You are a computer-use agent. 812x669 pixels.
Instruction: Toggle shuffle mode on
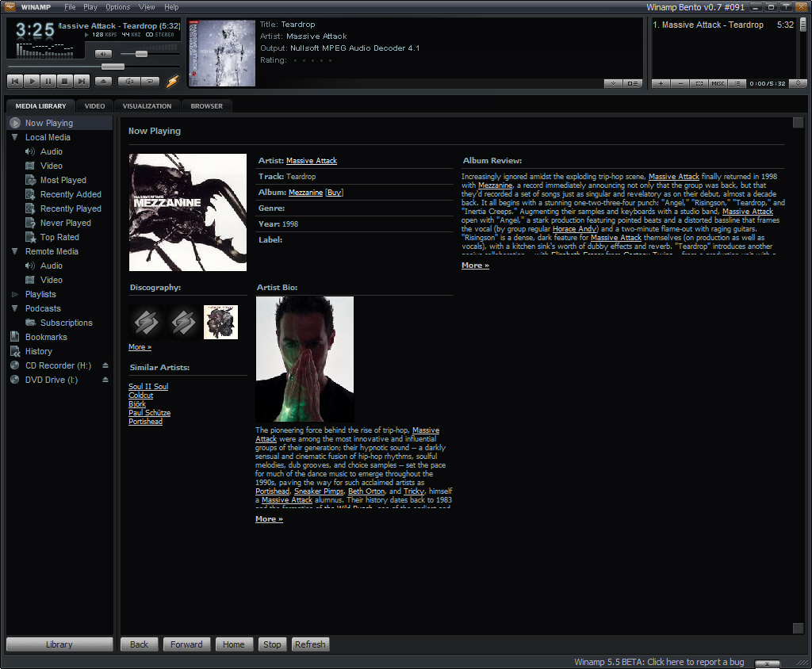(x=129, y=82)
